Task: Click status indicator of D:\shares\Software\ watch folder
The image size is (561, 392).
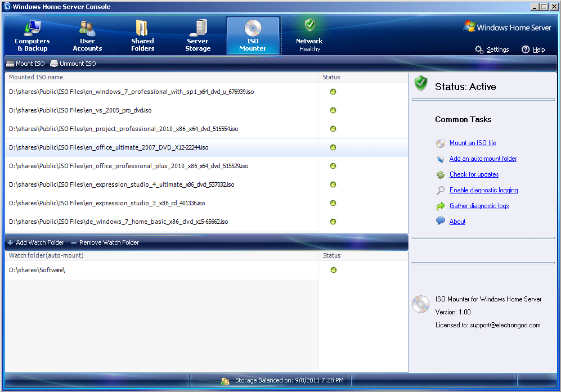Action: click(x=334, y=270)
